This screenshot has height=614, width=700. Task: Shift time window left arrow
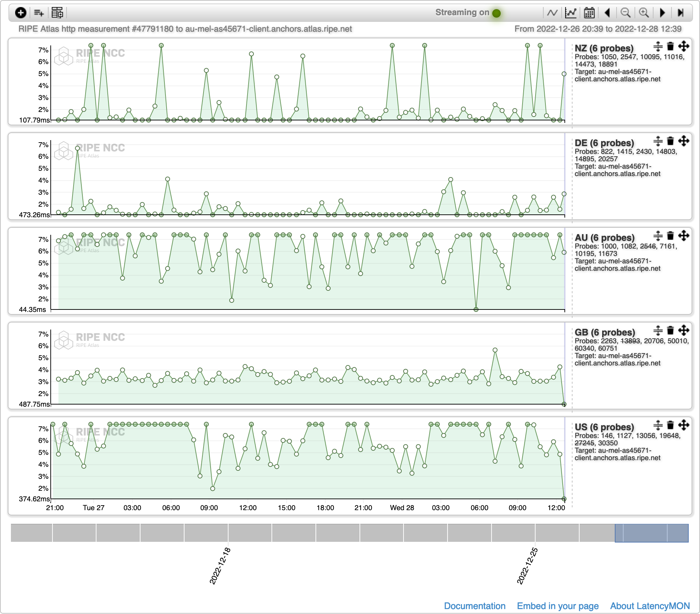[607, 13]
